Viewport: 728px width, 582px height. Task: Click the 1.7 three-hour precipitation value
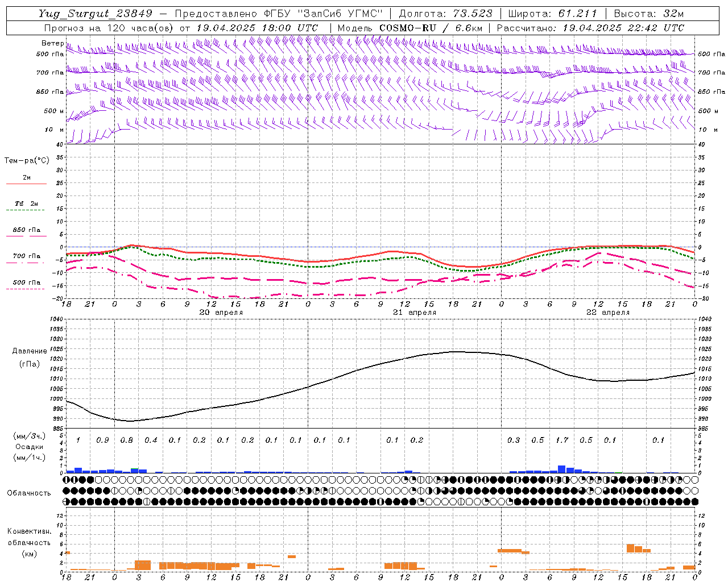[562, 440]
